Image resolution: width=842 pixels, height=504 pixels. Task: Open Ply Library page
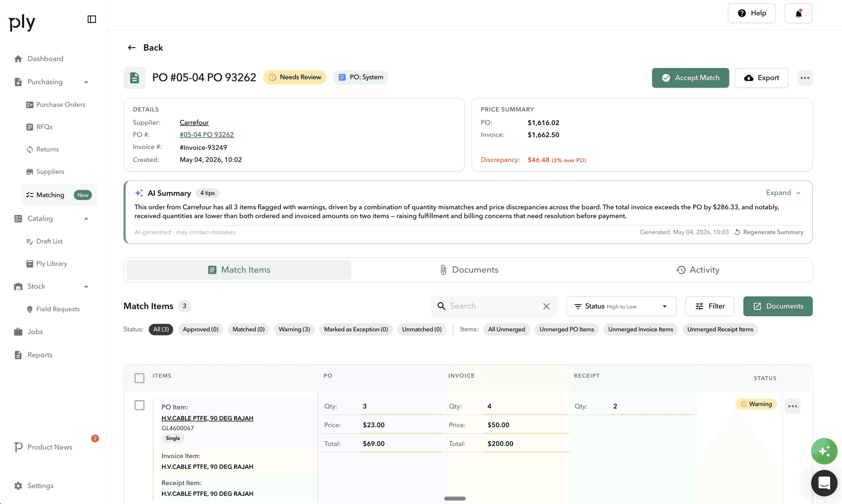tap(51, 264)
